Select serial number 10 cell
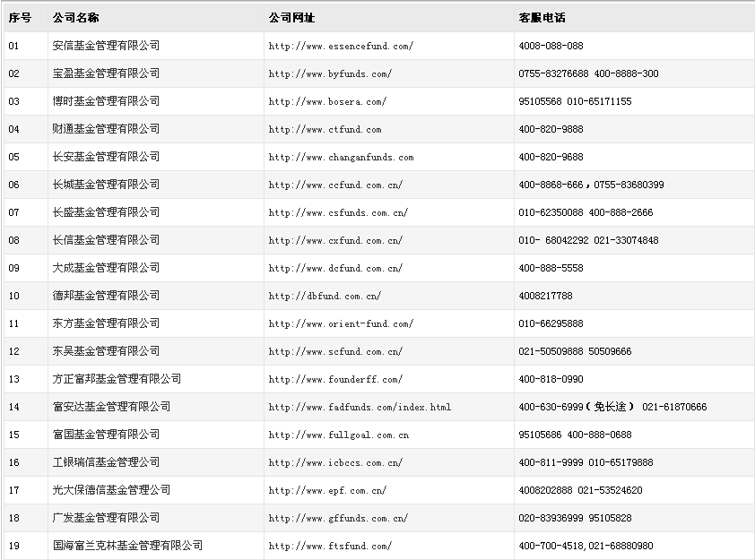The width and height of the screenshot is (755, 560). pyautogui.click(x=13, y=297)
